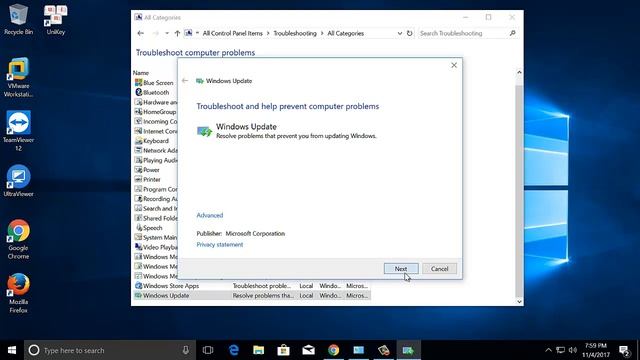Screen dimensions: 640x360
Task: Open TeamViewer 12 desktop shortcut
Action: pos(18,131)
